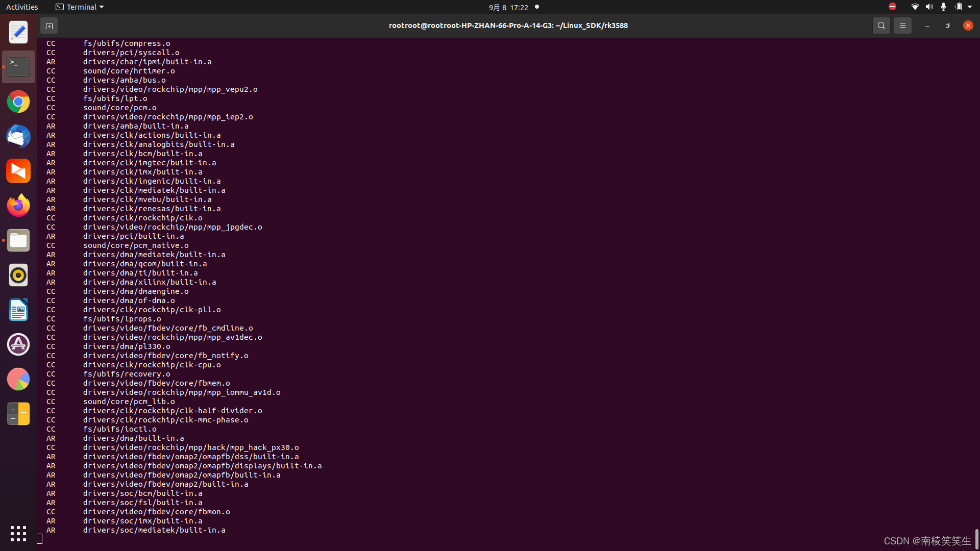This screenshot has width=980, height=551.
Task: Open the Files manager in dock
Action: [18, 240]
